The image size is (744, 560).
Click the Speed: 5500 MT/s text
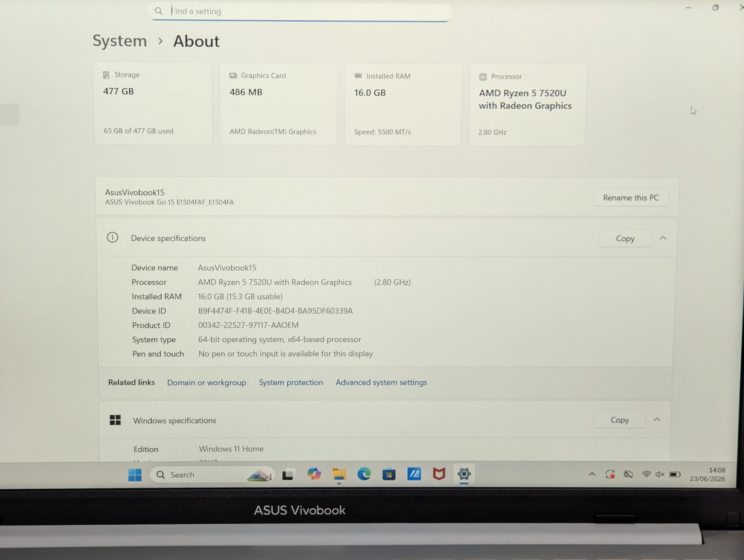click(x=382, y=132)
